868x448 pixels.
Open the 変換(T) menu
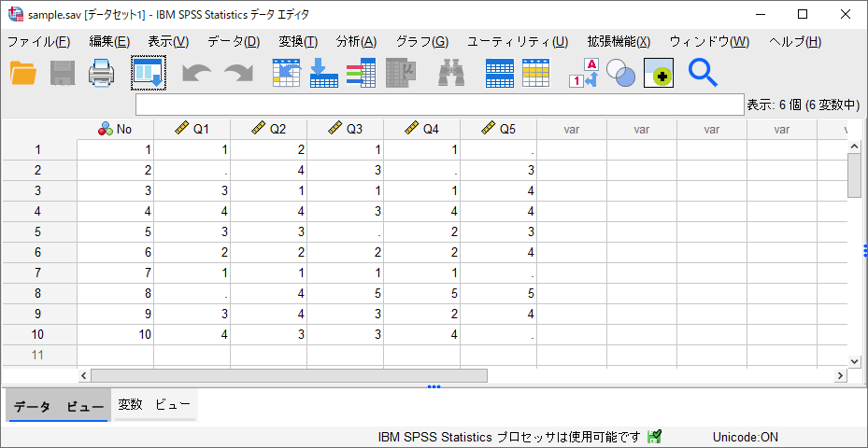[x=298, y=41]
